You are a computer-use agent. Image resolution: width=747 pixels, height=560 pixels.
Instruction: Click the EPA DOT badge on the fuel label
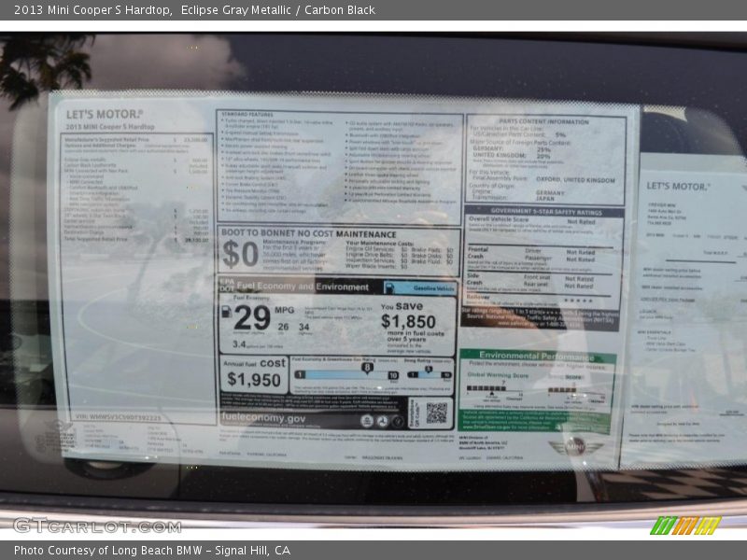[227, 285]
